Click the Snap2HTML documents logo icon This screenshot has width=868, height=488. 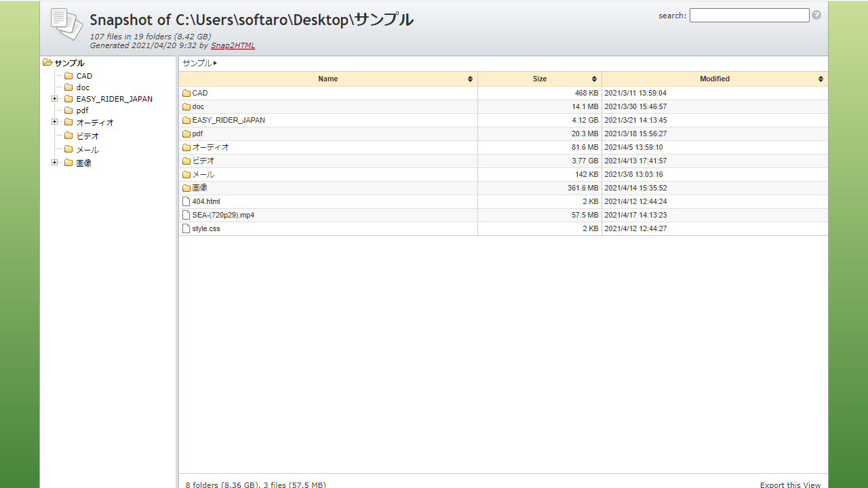[66, 24]
